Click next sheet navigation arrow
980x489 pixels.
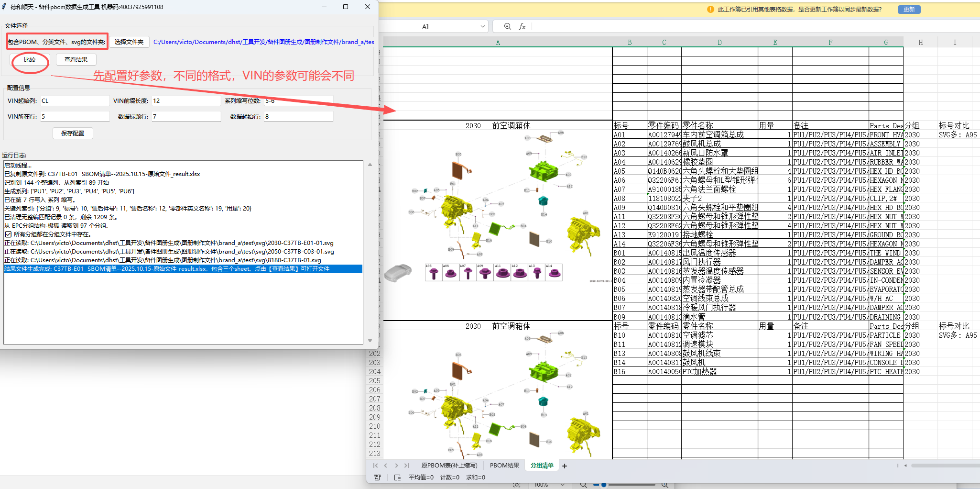[396, 466]
